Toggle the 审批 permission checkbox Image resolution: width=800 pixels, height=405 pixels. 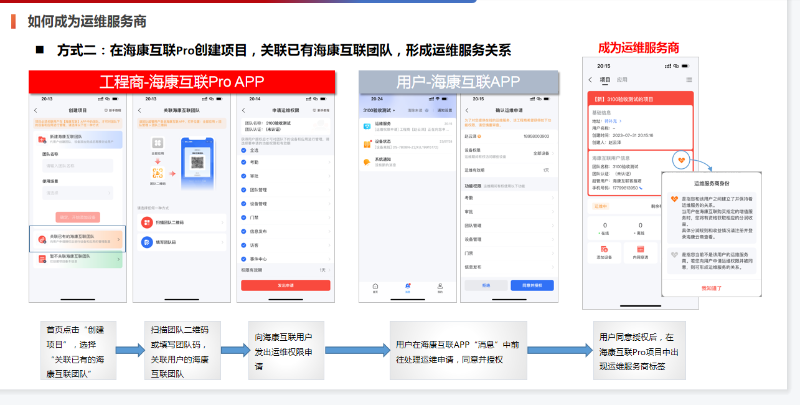tap(244, 176)
